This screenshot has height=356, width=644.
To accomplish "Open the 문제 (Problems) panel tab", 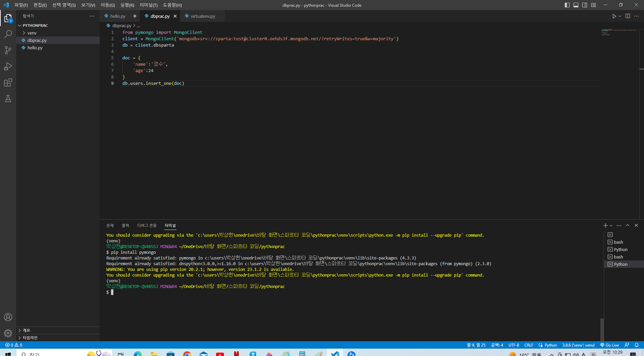I will [110, 226].
